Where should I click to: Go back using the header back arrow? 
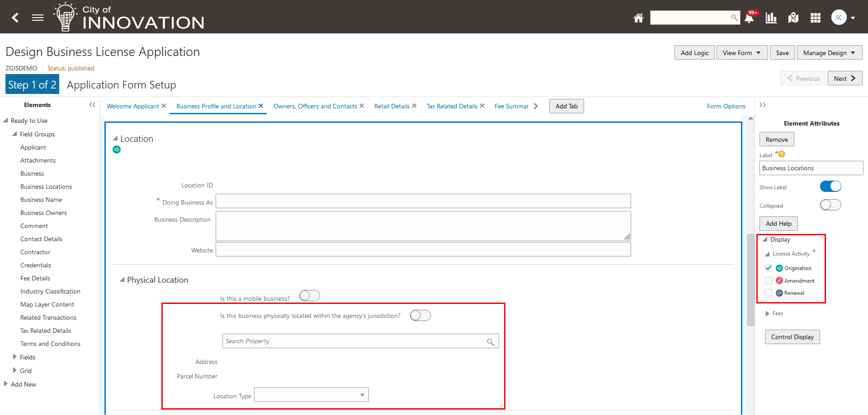[15, 18]
